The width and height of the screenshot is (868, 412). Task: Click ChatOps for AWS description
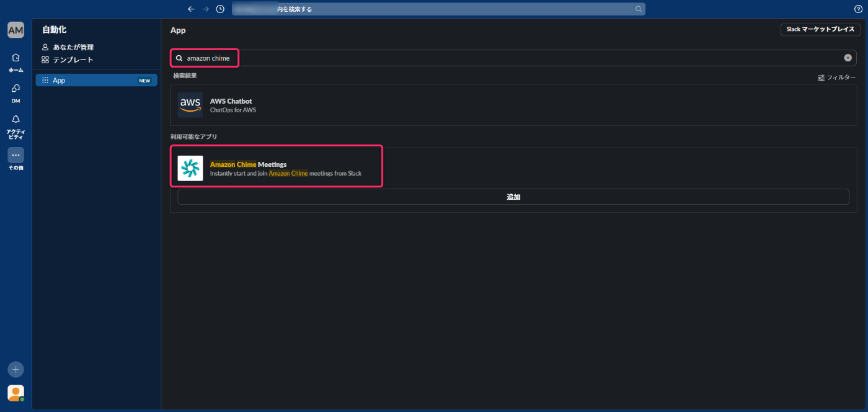233,110
